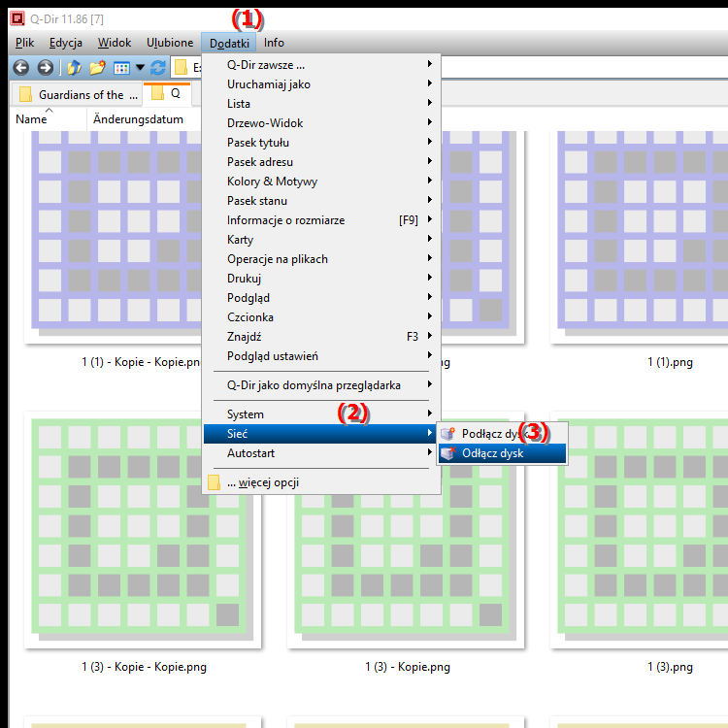
Task: Sort by the Name column header
Action: click(x=31, y=119)
